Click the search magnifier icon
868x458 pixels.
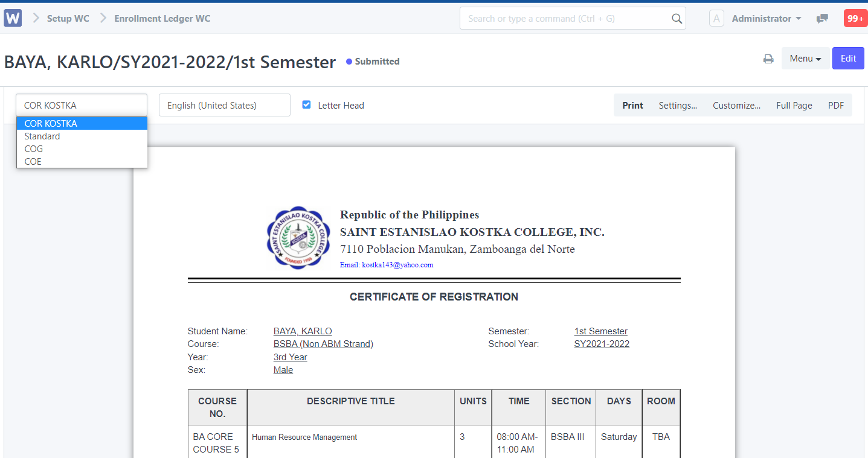(677, 19)
